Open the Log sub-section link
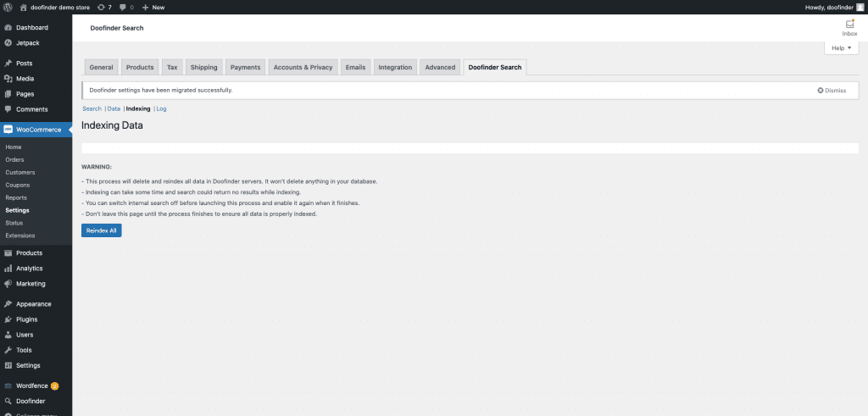 161,108
